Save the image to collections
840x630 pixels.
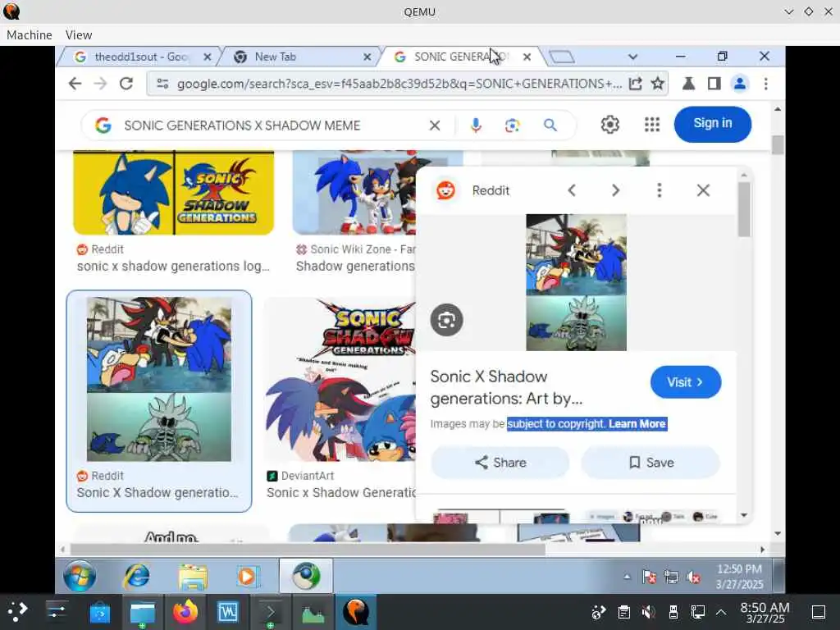pyautogui.click(x=651, y=463)
